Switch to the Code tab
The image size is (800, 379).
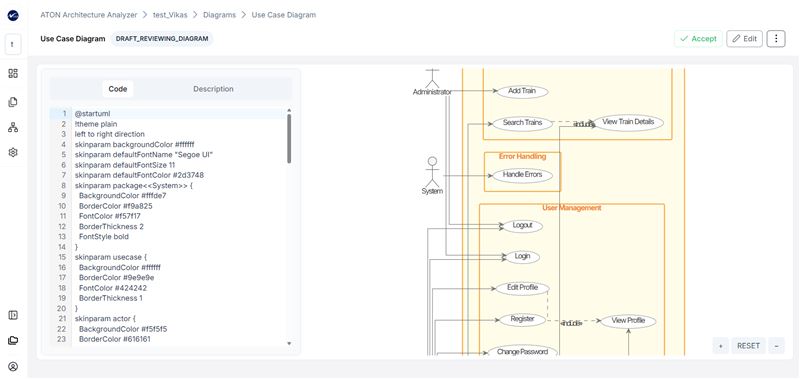(118, 89)
